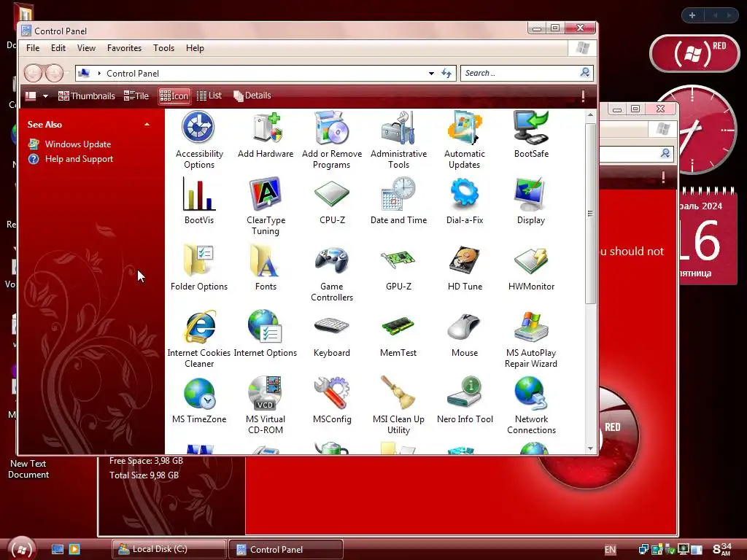Select New Text Document desktop icon
The height and width of the screenshot is (560, 747).
point(28,469)
